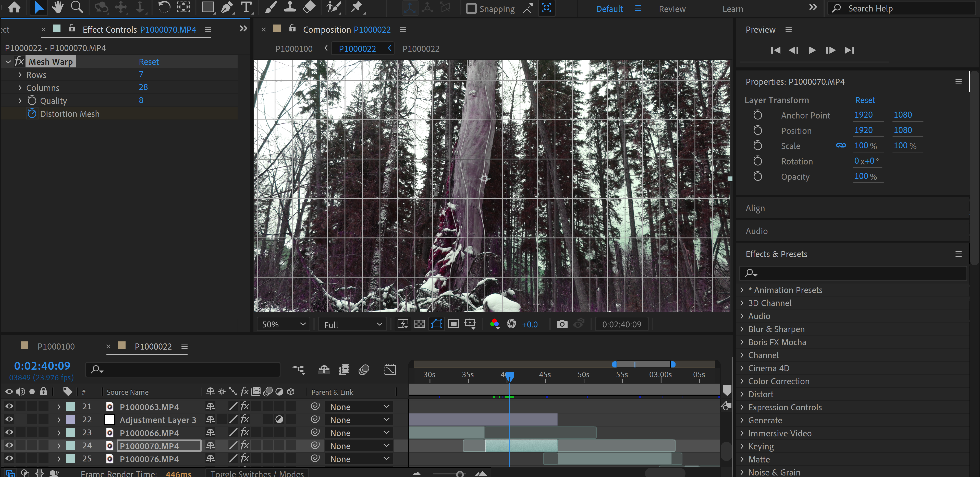Take a snapshot of the composition view
The width and height of the screenshot is (980, 477).
point(562,324)
